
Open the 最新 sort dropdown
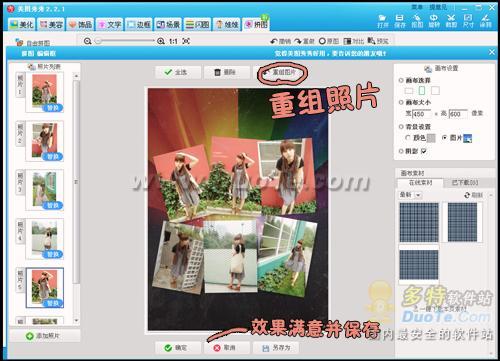click(410, 195)
